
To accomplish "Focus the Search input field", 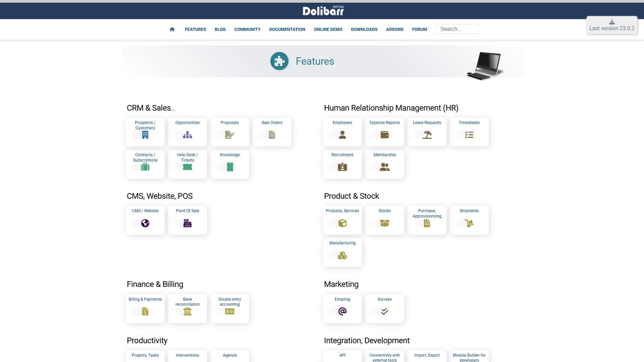I will (457, 29).
